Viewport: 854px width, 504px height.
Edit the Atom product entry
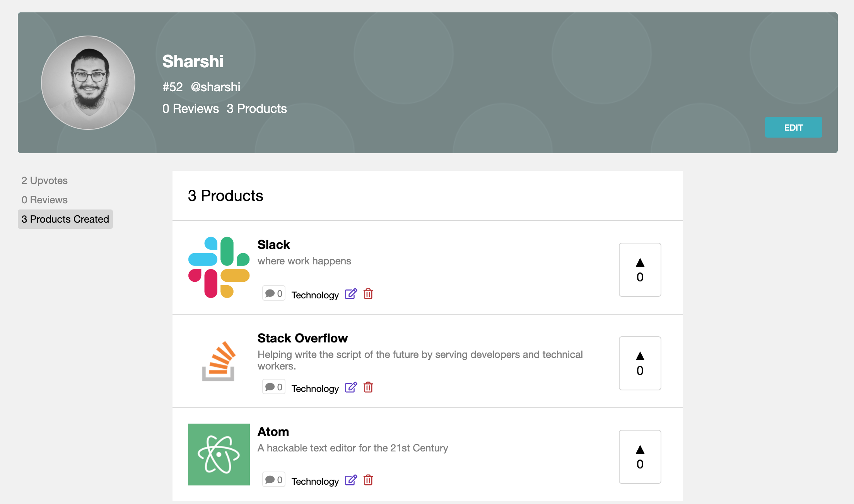pyautogui.click(x=351, y=480)
